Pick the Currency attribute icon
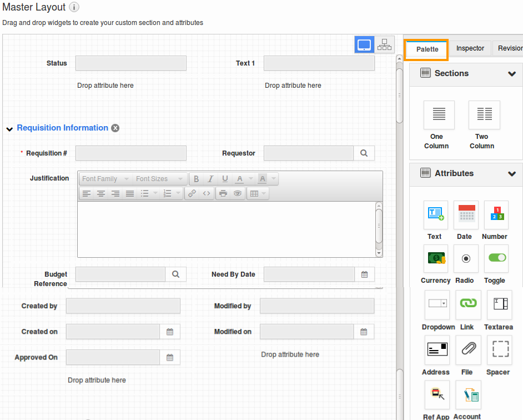 [435, 259]
